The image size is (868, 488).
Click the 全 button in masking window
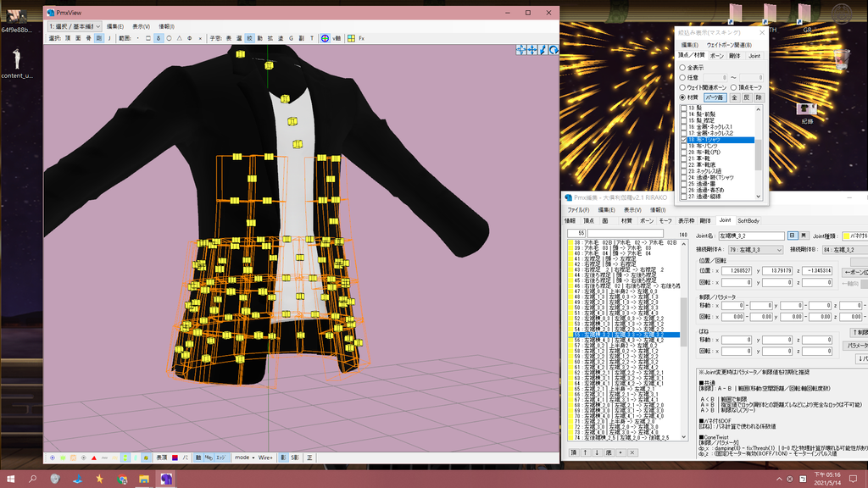[735, 97]
